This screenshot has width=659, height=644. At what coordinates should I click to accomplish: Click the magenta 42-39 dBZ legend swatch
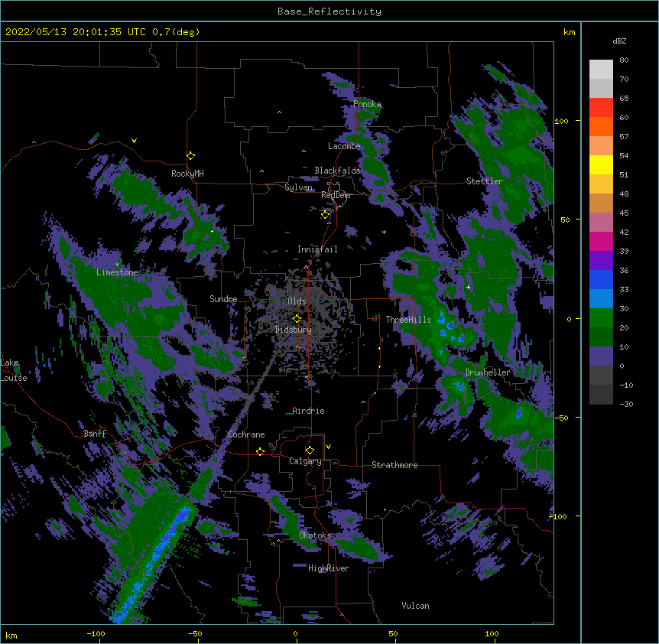(x=601, y=241)
